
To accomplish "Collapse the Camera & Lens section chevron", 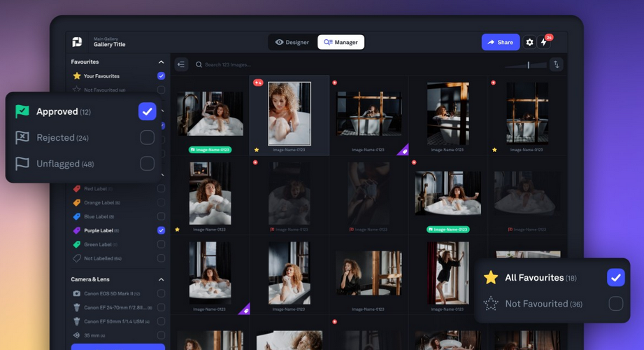I will pos(161,279).
